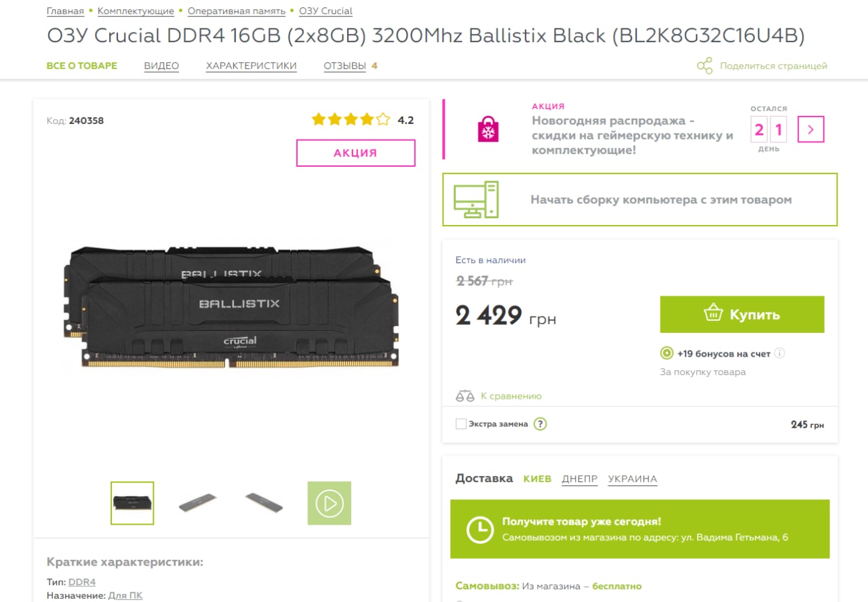This screenshot has width=868, height=602.
Task: Select the second RAM thumbnail image
Action: (197, 503)
